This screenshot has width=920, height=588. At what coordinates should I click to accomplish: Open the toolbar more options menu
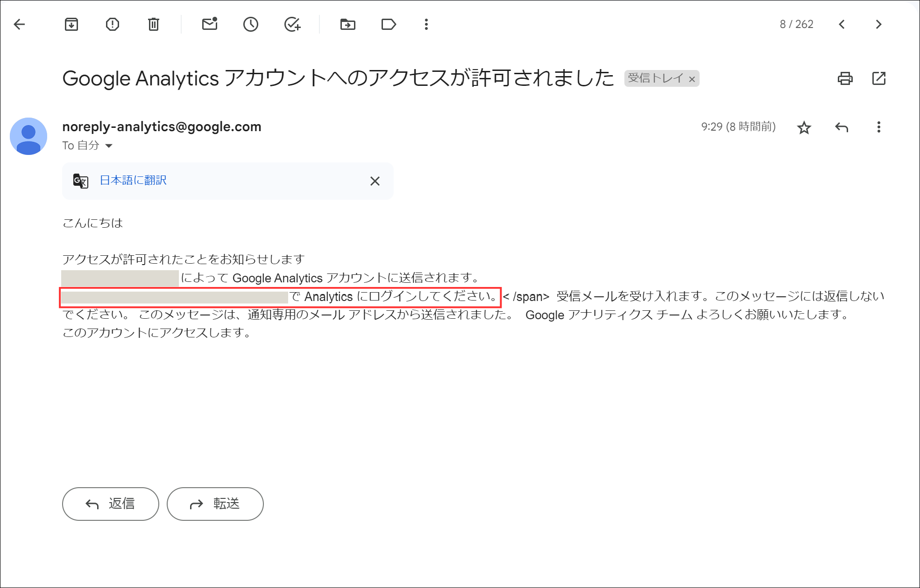click(x=426, y=24)
